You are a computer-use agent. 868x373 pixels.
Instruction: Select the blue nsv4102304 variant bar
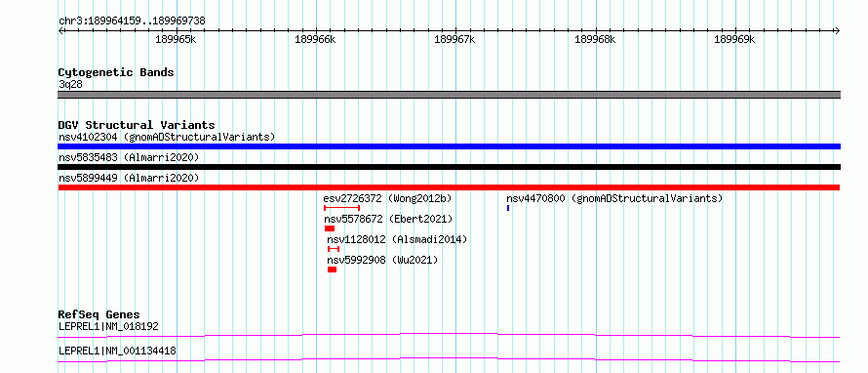[x=449, y=146]
